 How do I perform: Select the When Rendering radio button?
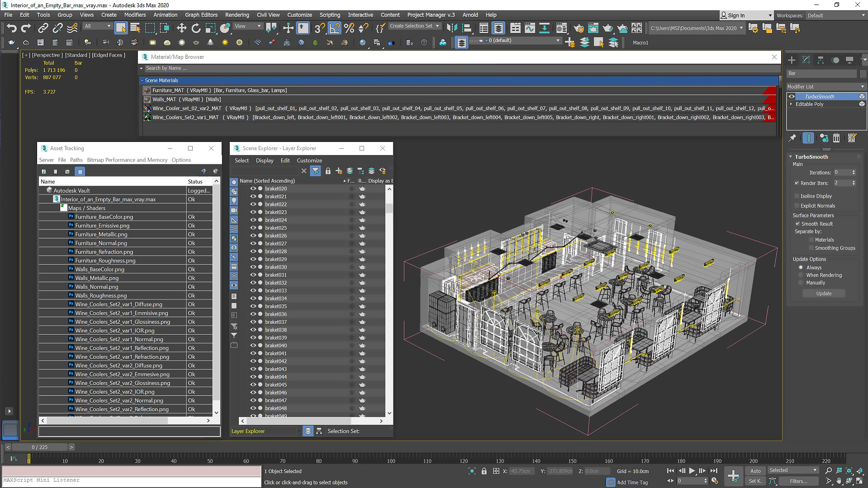pyautogui.click(x=801, y=275)
